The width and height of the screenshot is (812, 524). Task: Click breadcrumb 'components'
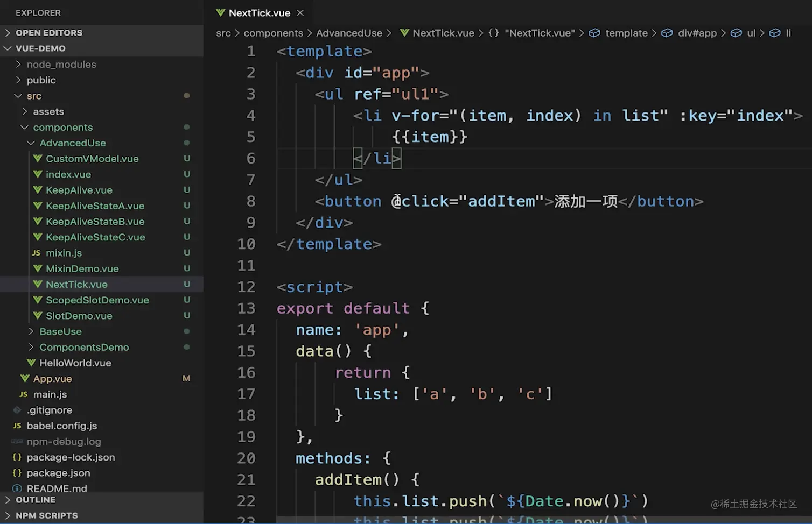(273, 33)
